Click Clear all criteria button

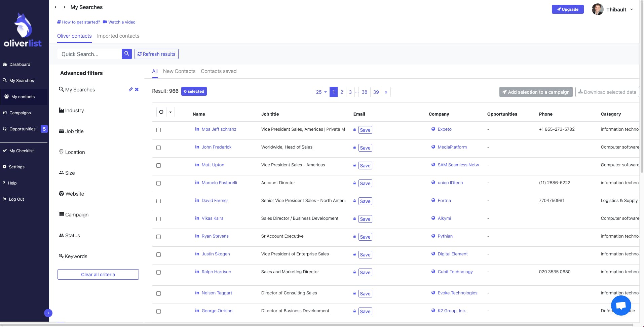(x=98, y=274)
